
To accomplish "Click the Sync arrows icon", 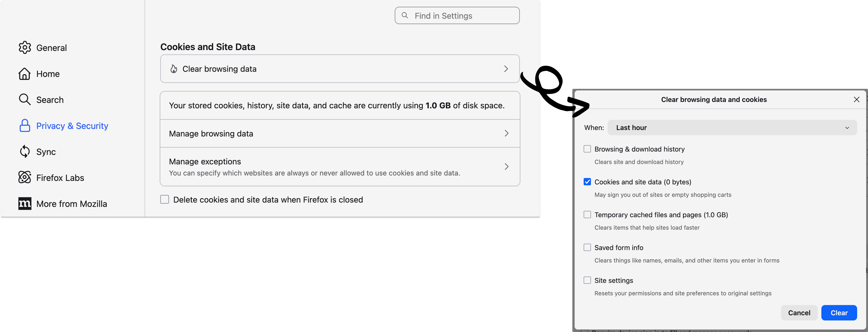I will (x=25, y=152).
